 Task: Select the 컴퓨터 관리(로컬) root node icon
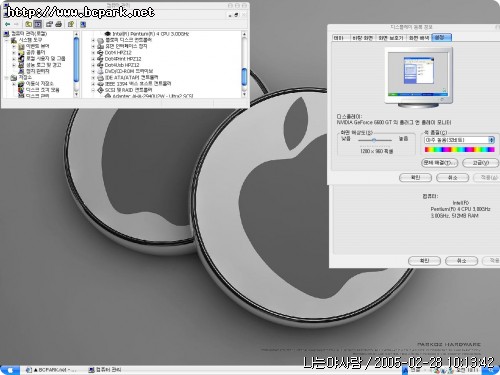[x=6, y=34]
